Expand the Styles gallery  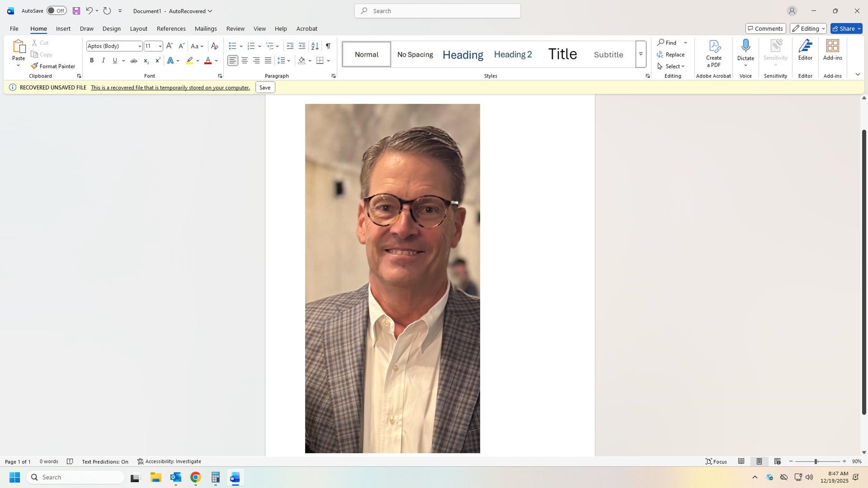pyautogui.click(x=641, y=54)
